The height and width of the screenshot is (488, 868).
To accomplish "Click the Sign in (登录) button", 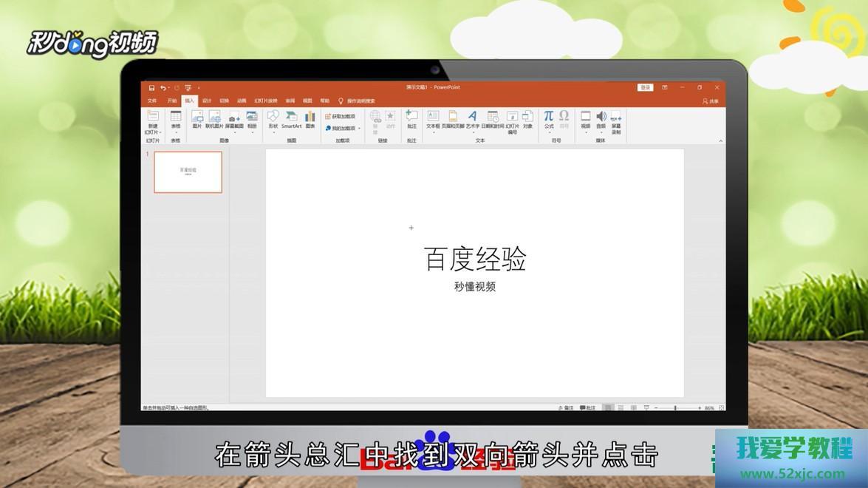I will point(646,87).
